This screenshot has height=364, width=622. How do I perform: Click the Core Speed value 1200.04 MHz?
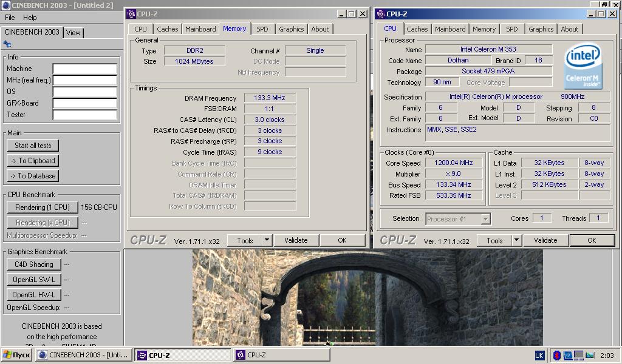click(454, 163)
